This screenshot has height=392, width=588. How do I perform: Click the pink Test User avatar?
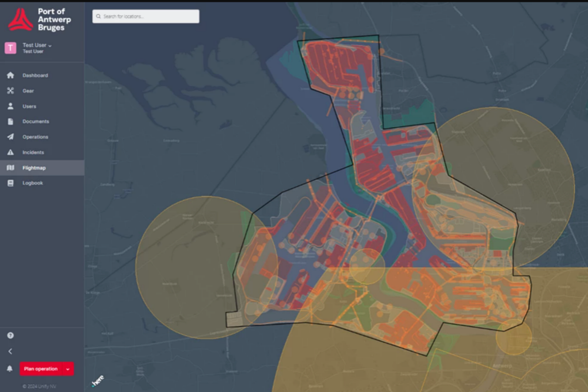point(11,48)
